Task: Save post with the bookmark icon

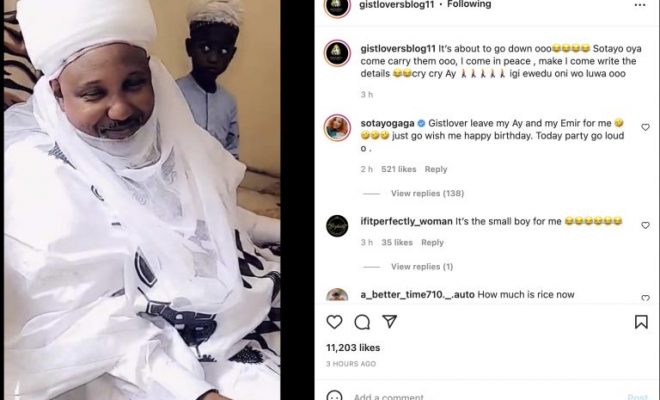Action: pos(641,322)
